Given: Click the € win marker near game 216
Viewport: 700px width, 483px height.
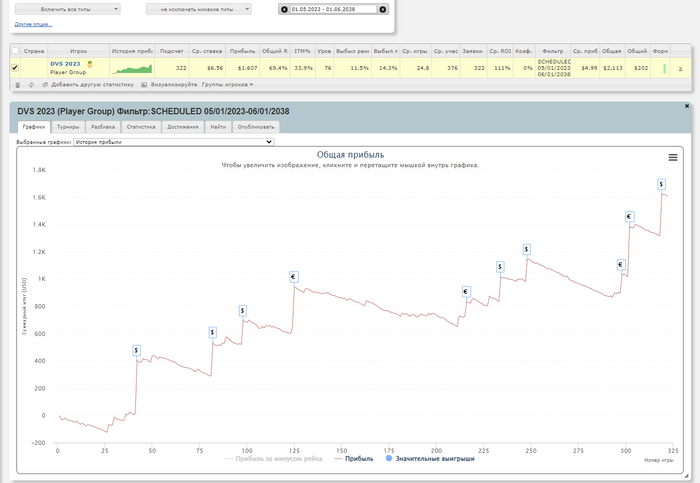Looking at the screenshot, I should point(466,292).
